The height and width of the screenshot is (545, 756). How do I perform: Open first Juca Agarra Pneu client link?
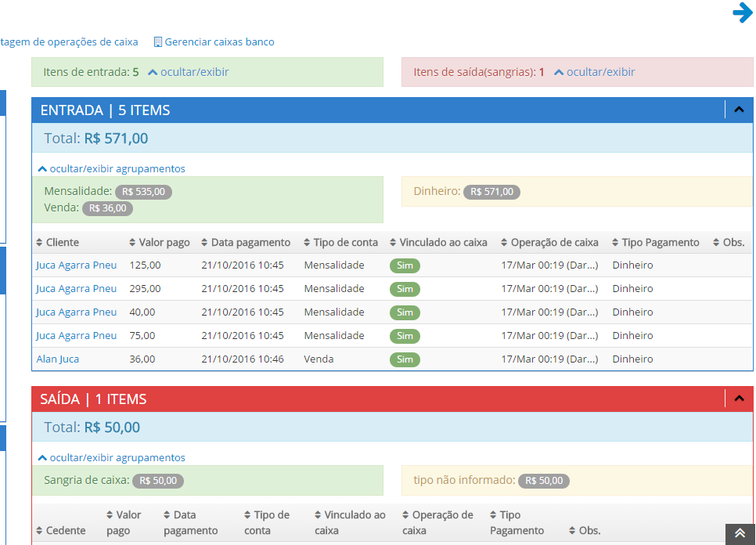(76, 265)
